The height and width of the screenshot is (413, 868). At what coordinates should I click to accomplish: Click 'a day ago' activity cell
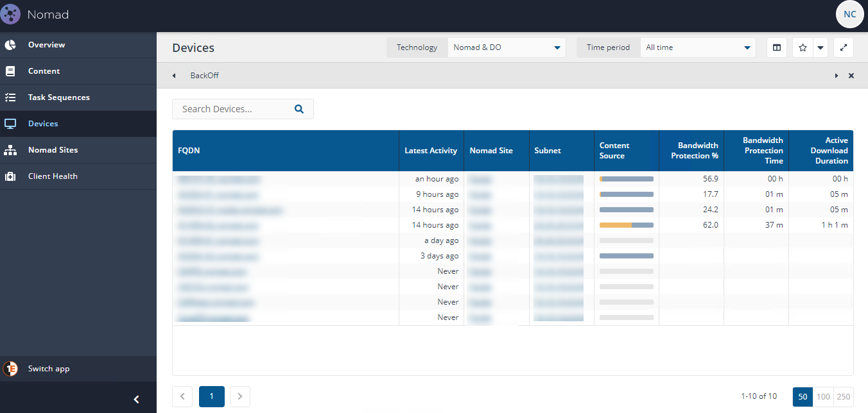point(442,240)
